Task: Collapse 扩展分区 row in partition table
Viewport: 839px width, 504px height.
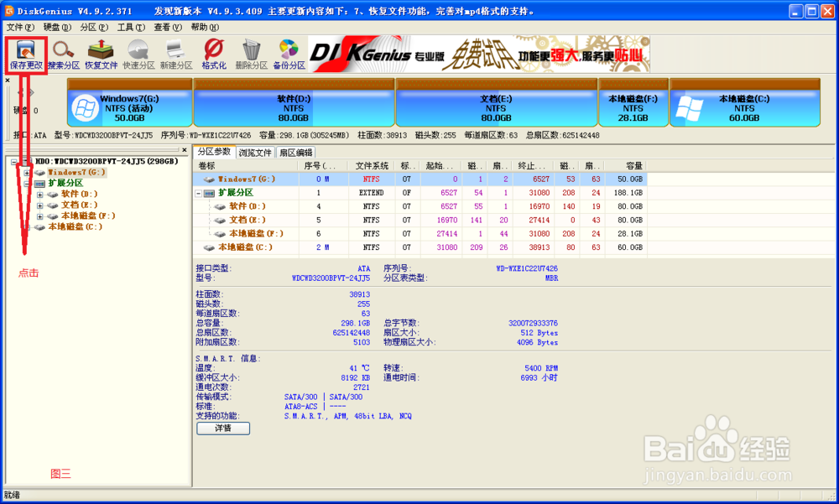Action: [199, 193]
